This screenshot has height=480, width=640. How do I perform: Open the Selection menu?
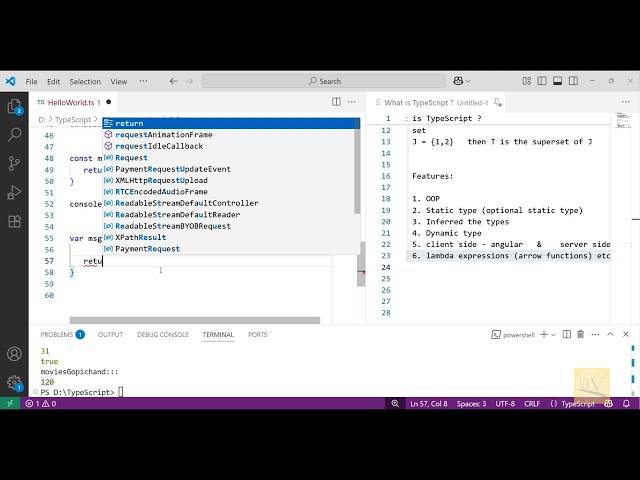[85, 81]
